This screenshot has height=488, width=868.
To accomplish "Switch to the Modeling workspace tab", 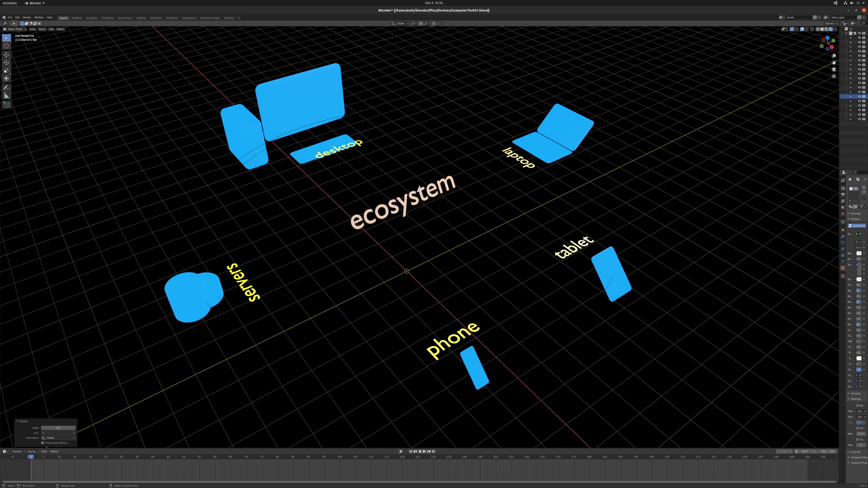I will (77, 18).
